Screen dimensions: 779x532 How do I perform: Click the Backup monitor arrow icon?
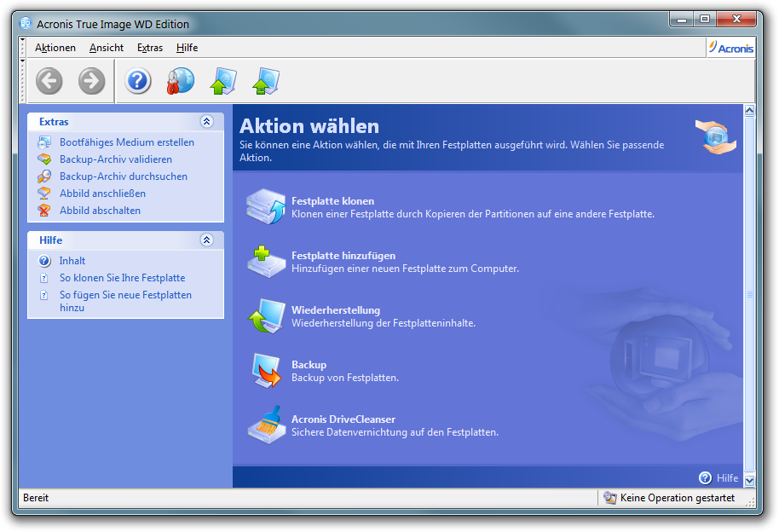pos(267,370)
